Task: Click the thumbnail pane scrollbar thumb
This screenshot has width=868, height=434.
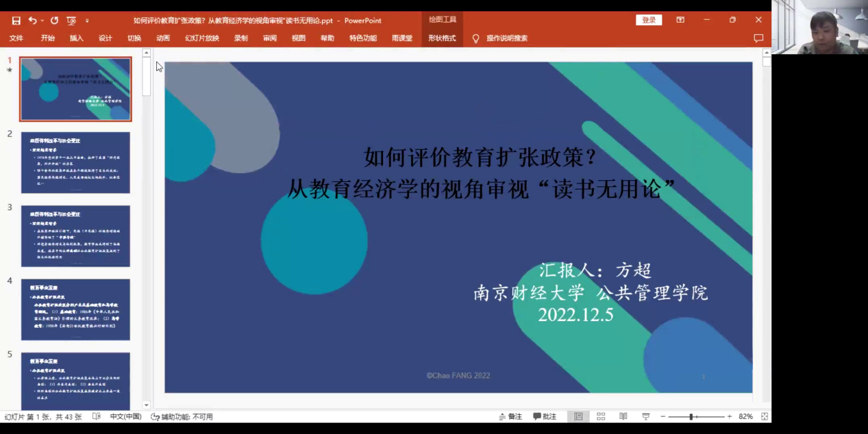Action: coord(147,77)
